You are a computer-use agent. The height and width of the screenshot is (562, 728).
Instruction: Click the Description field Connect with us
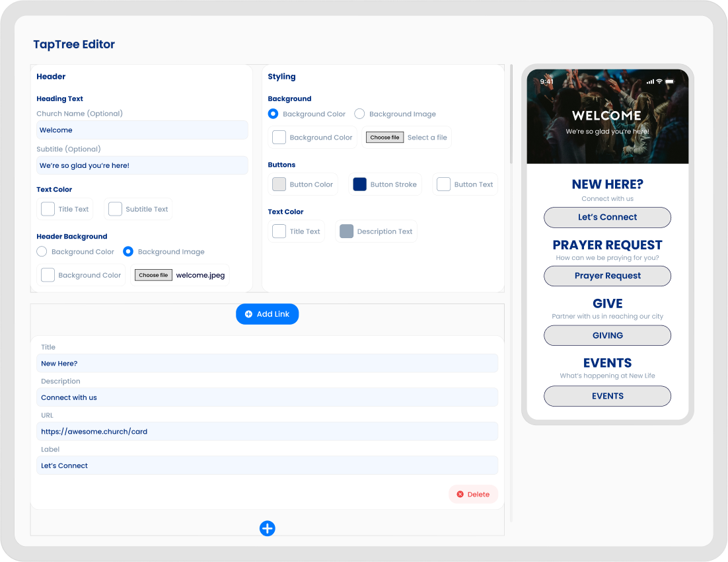tap(267, 397)
